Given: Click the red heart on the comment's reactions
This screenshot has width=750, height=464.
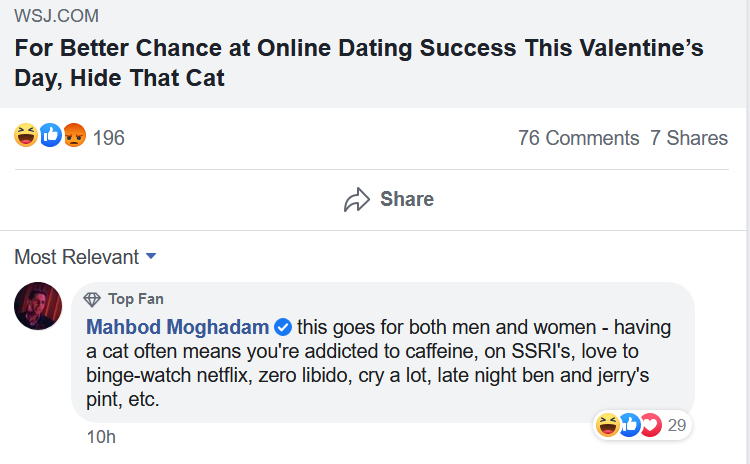Looking at the screenshot, I should click(650, 425).
